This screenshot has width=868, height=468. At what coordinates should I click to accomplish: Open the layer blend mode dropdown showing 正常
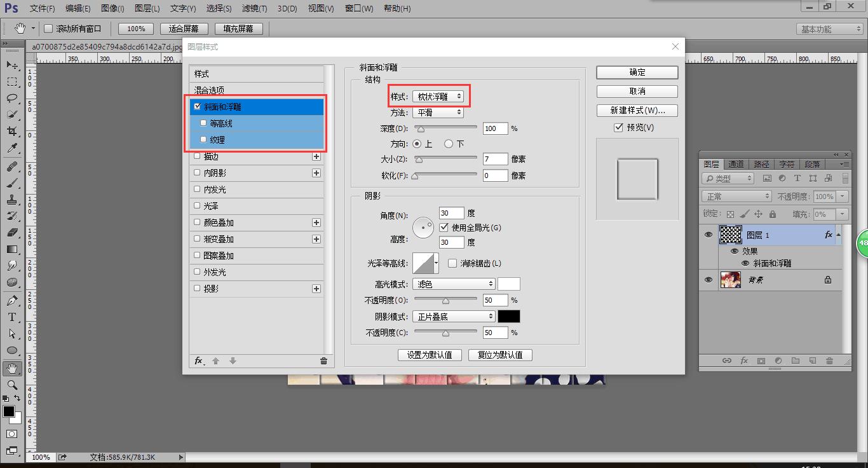click(x=736, y=196)
